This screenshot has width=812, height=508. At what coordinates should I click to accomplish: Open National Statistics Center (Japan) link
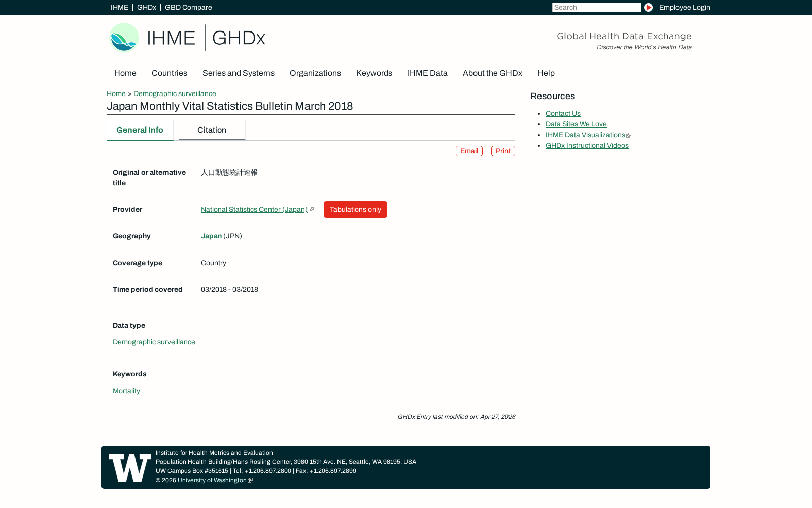(x=254, y=210)
